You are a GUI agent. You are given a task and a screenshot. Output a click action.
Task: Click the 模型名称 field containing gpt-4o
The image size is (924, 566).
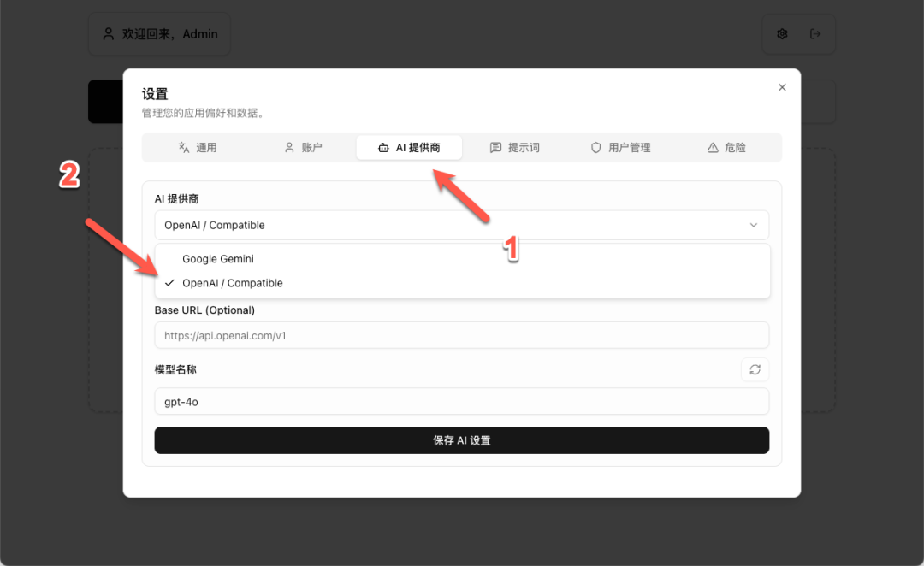(461, 401)
